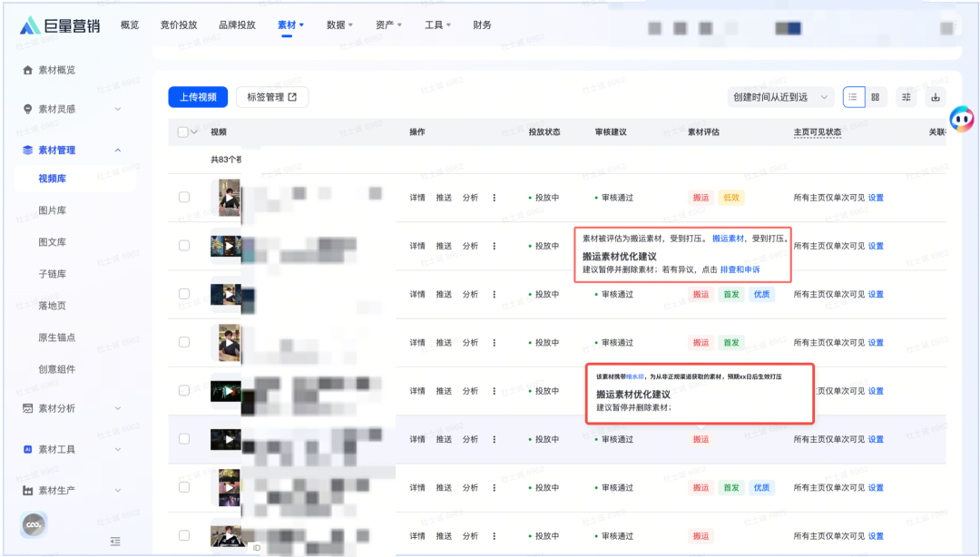
Task: Click the 巨量营销 logo
Action: (x=60, y=25)
